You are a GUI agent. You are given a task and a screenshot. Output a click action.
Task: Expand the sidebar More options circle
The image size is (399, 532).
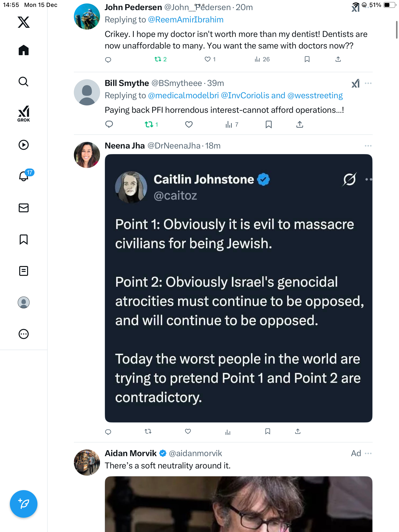tap(24, 334)
